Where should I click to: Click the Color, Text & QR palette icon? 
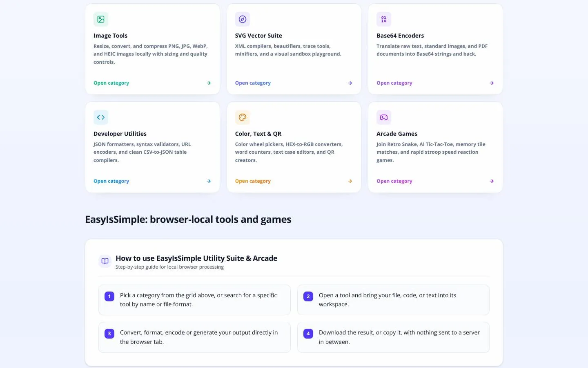click(243, 117)
